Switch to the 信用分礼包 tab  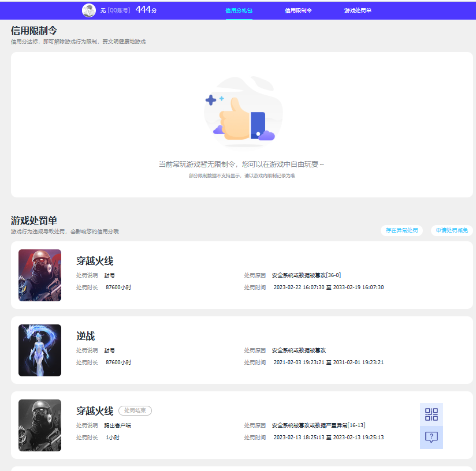point(239,10)
